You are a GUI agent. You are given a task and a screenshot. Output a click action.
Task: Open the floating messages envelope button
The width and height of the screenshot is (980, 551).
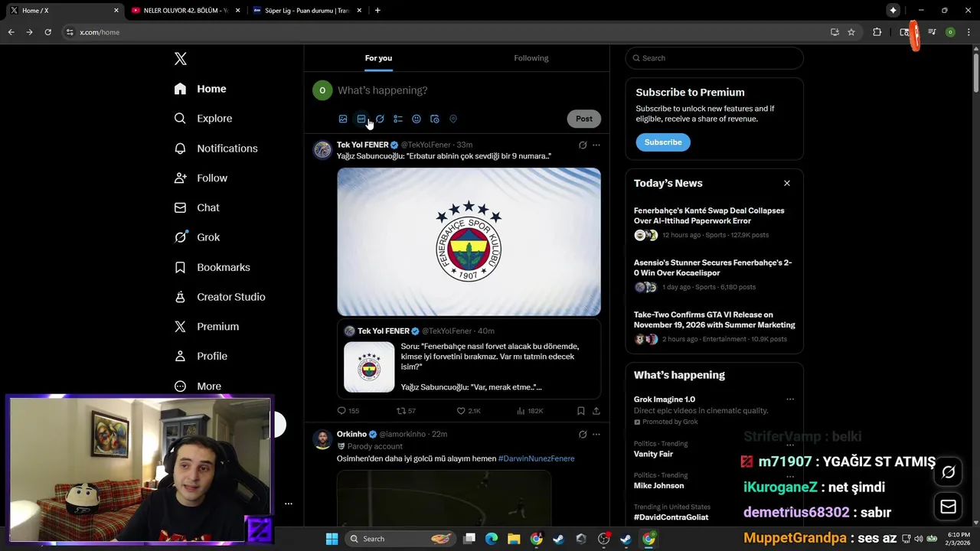(x=949, y=507)
